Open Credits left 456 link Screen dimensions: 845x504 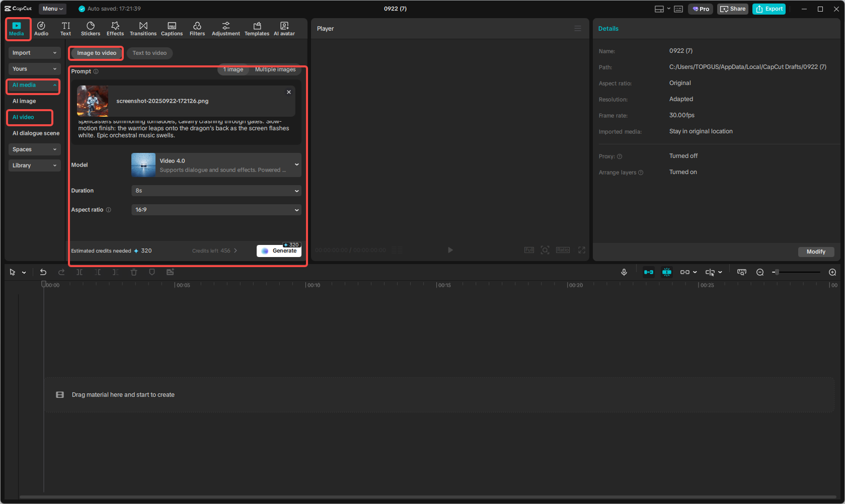(x=214, y=250)
